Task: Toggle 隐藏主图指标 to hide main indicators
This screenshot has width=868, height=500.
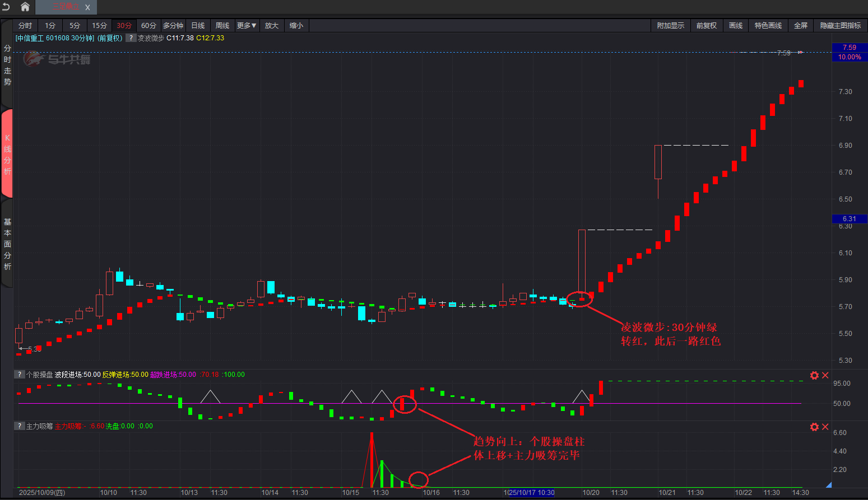Action: [840, 26]
